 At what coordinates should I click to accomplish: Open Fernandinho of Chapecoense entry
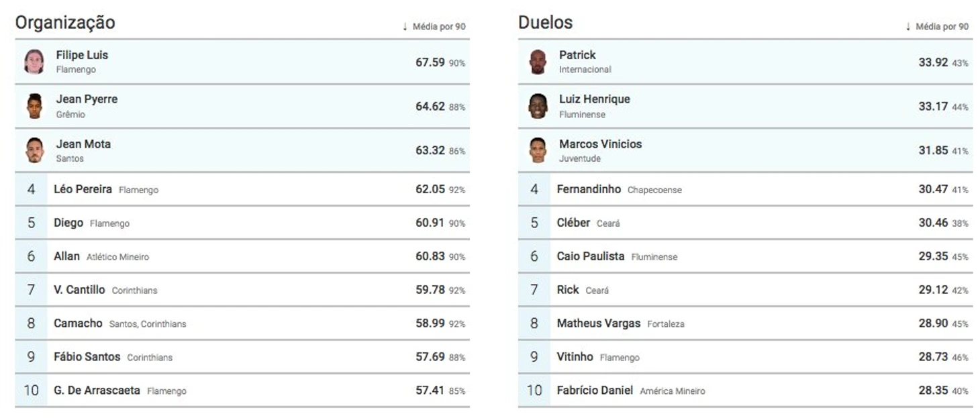589,189
